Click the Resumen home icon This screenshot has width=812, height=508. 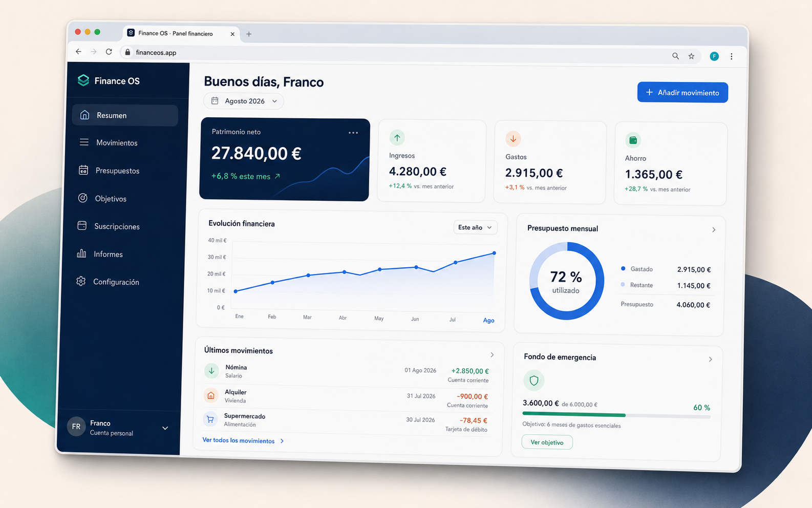pos(84,115)
